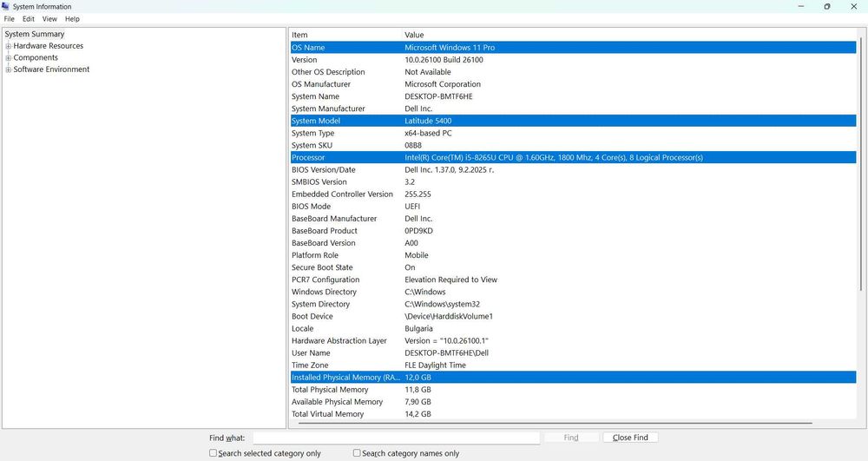The width and height of the screenshot is (868, 461).
Task: Select the System Directory row
Action: (574, 304)
